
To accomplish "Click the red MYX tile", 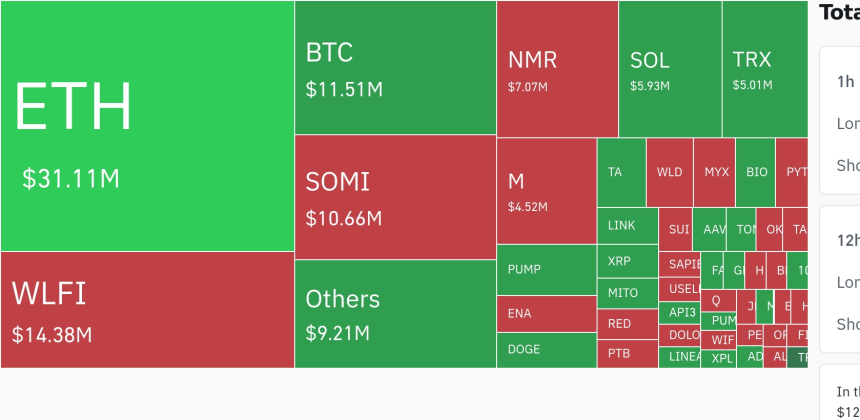I will point(716,172).
